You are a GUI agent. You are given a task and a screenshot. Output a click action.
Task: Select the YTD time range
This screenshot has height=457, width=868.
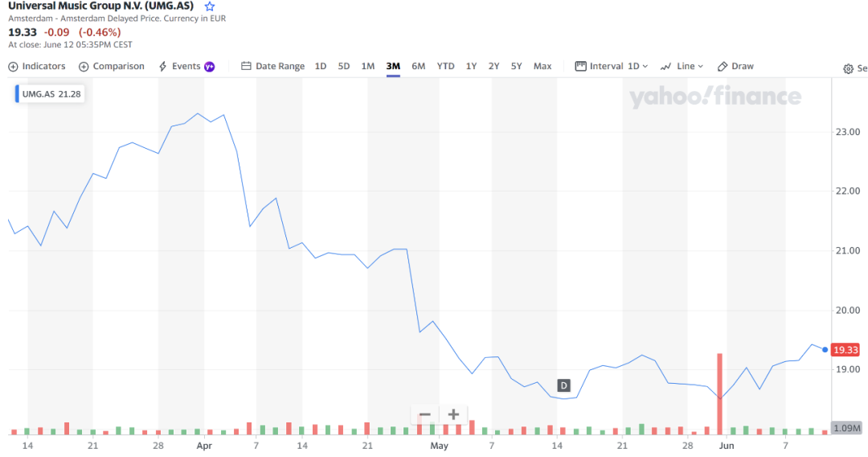[445, 66]
